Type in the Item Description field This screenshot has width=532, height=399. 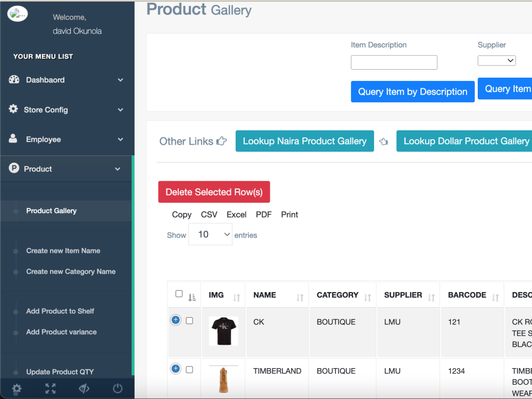pyautogui.click(x=394, y=62)
